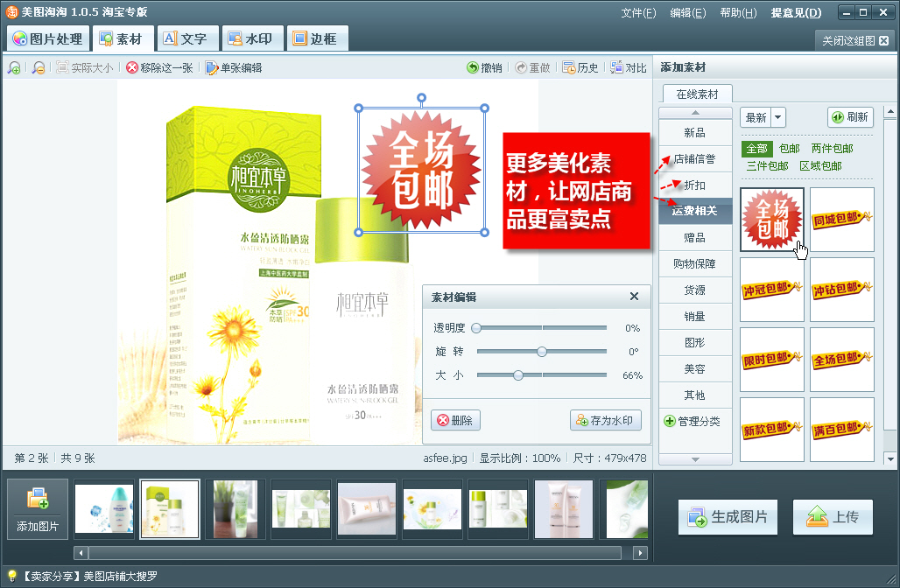Click the zoom in magnifier icon

point(14,67)
